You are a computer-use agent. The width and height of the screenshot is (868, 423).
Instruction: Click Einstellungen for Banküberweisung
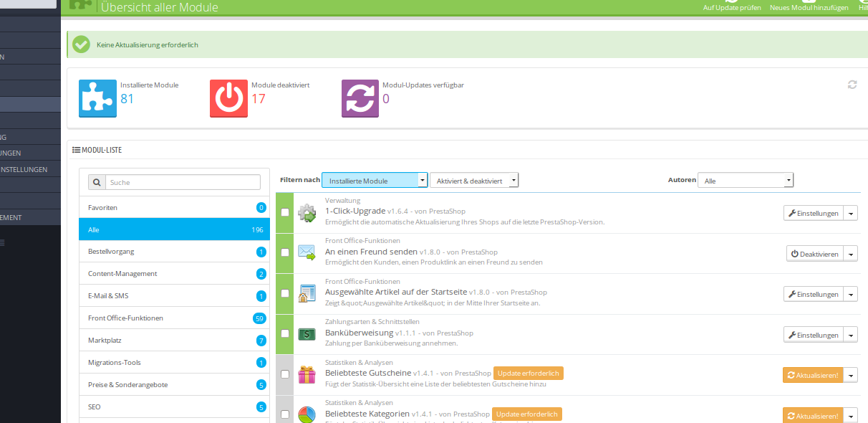(x=813, y=335)
